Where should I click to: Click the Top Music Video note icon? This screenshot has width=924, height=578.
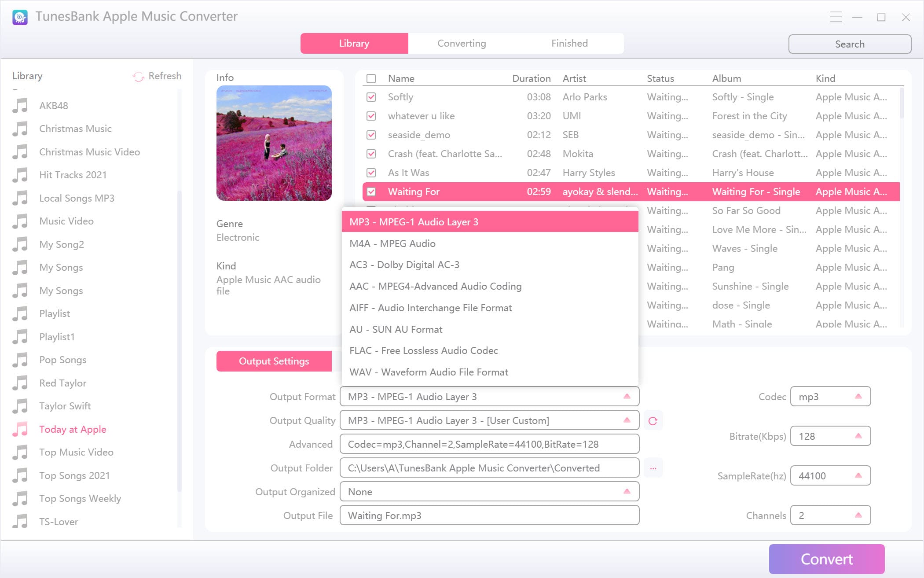[x=20, y=452]
